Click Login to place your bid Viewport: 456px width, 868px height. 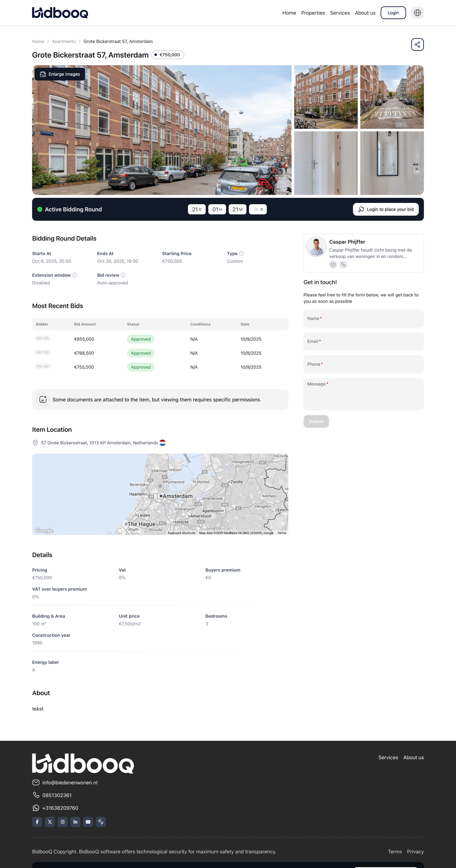point(386,209)
